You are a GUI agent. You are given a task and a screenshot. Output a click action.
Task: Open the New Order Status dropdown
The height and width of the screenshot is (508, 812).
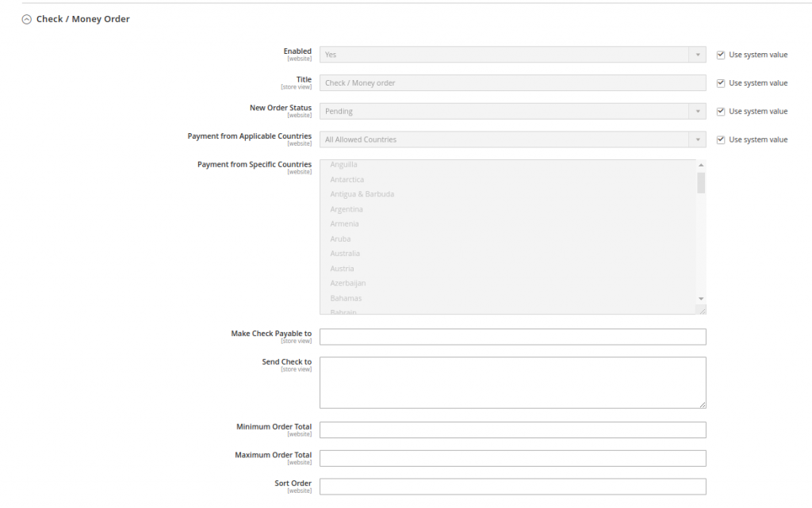click(512, 112)
